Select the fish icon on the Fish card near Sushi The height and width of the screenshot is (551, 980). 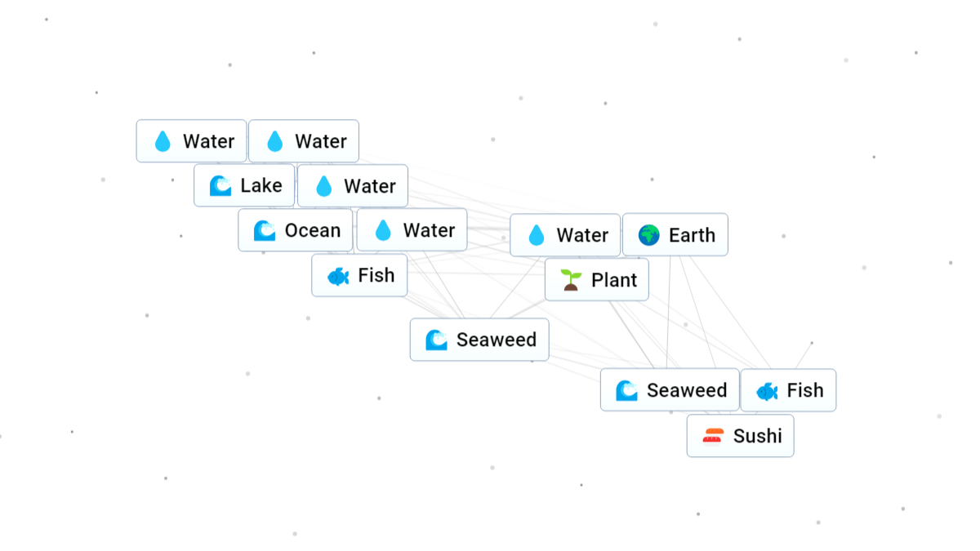(x=766, y=389)
